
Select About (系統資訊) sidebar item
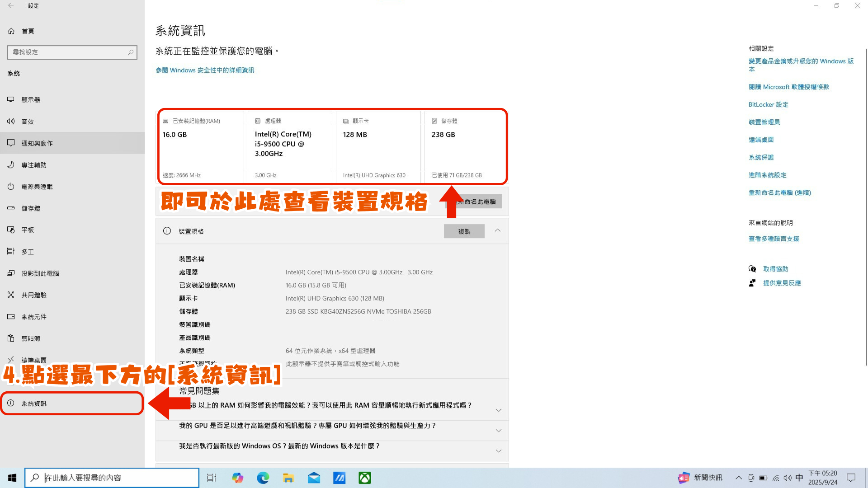pyautogui.click(x=34, y=404)
